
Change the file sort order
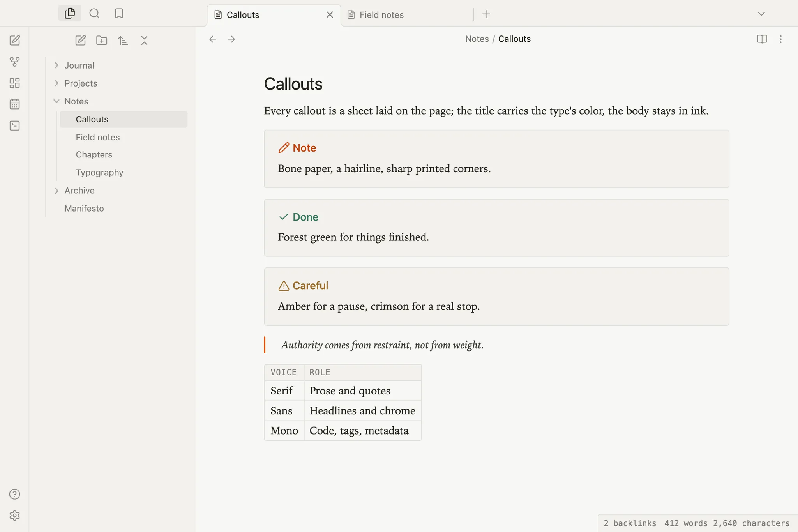click(123, 40)
